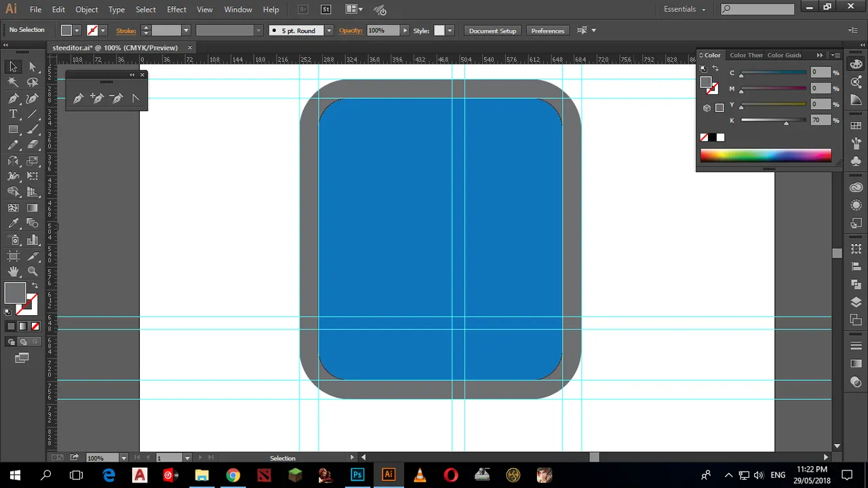Select the Perspective Grid tool
Viewport: 868px width, 488px height.
click(x=33, y=192)
